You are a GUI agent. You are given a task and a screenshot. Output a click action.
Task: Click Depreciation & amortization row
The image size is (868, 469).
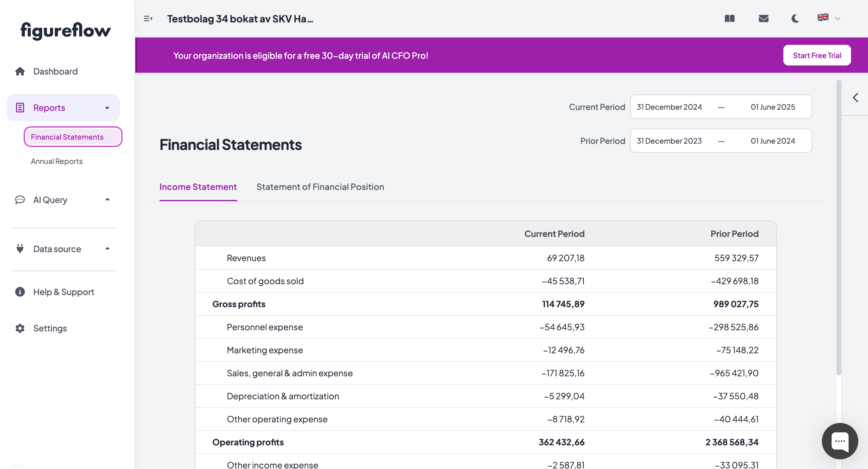486,396
